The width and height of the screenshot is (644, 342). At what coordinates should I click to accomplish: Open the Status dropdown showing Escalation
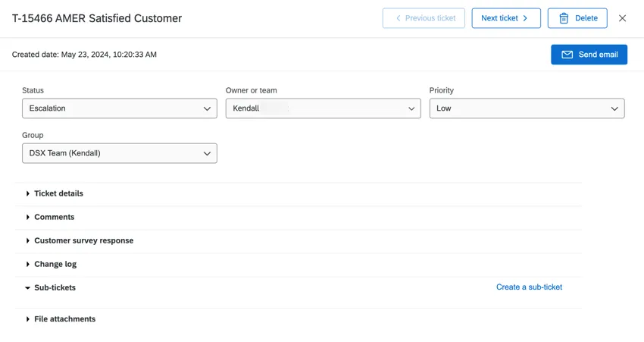point(119,108)
